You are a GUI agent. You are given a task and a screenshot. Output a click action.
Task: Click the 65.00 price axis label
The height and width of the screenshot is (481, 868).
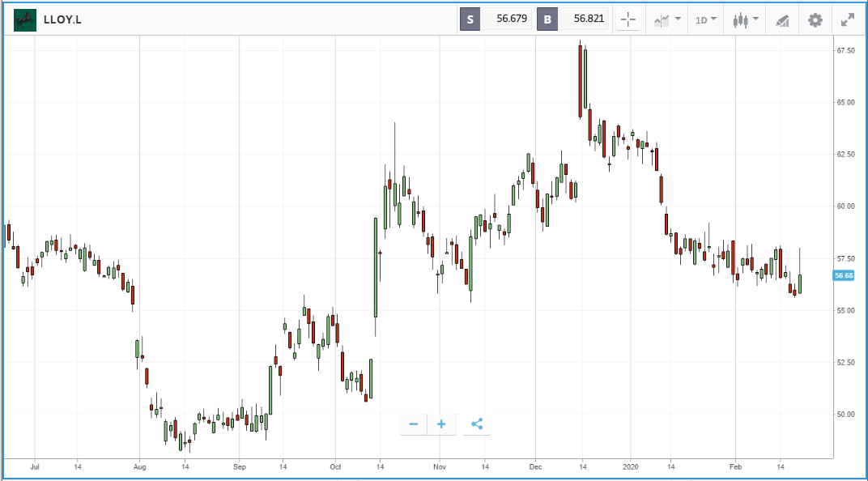click(x=845, y=102)
